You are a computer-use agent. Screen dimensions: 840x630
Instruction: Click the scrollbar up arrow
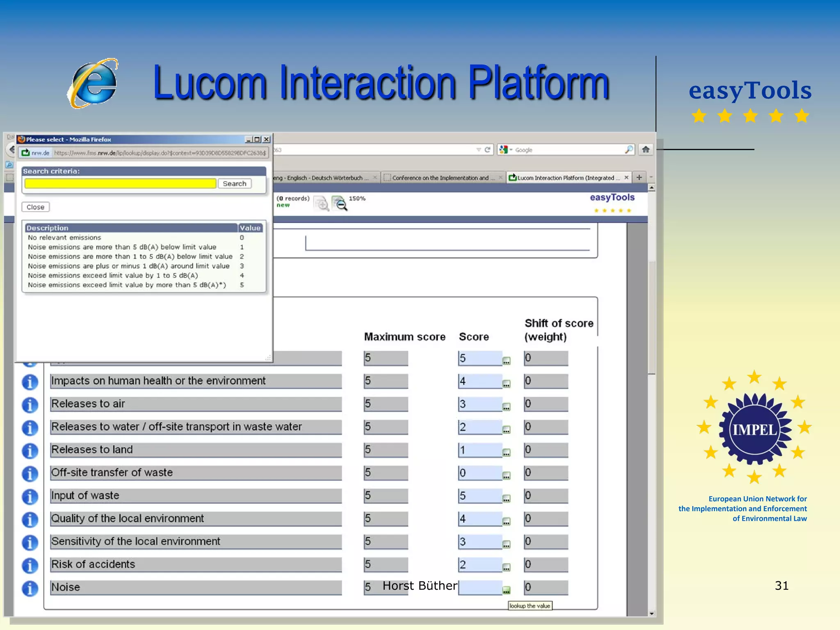coord(651,188)
